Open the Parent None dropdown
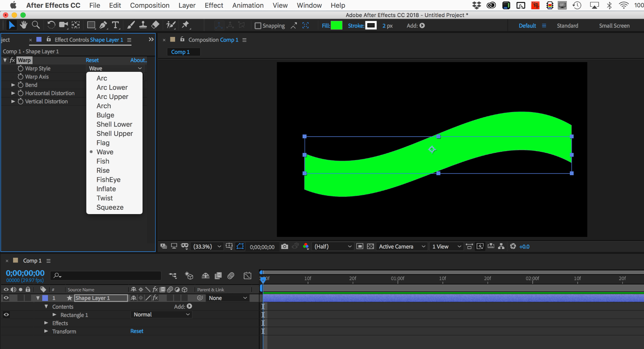Image resolution: width=644 pixels, height=349 pixels. pos(227,298)
